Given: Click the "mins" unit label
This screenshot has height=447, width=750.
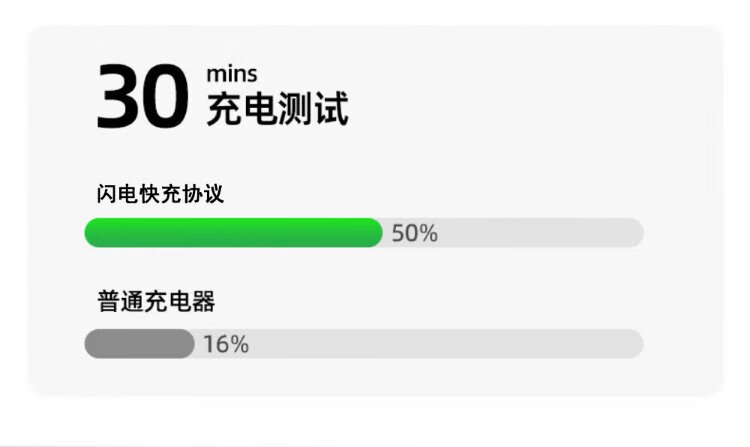Looking at the screenshot, I should click(x=231, y=73).
